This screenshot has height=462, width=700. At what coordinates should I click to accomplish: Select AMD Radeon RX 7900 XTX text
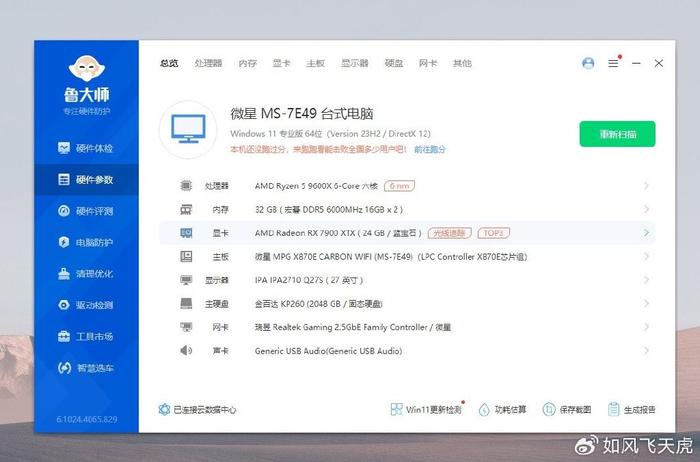[x=338, y=233]
